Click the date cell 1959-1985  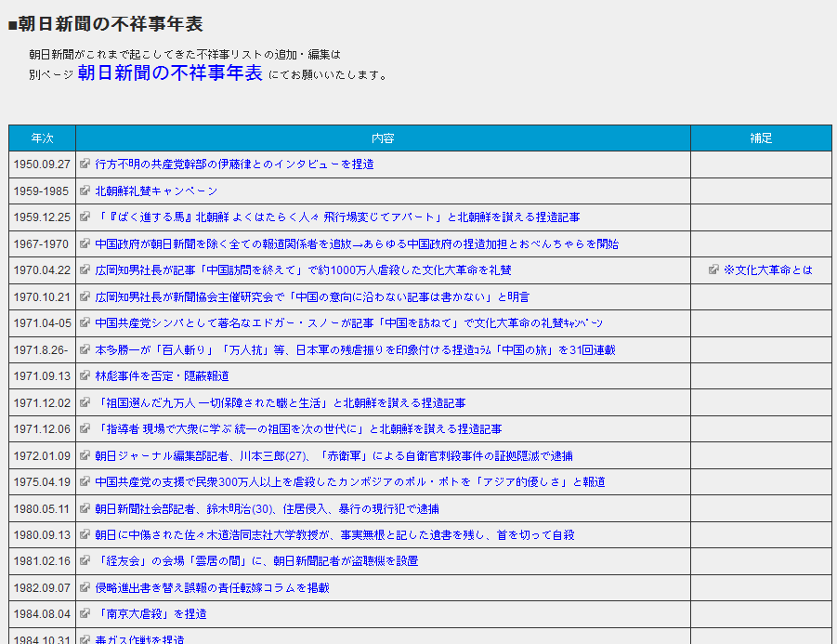click(42, 191)
